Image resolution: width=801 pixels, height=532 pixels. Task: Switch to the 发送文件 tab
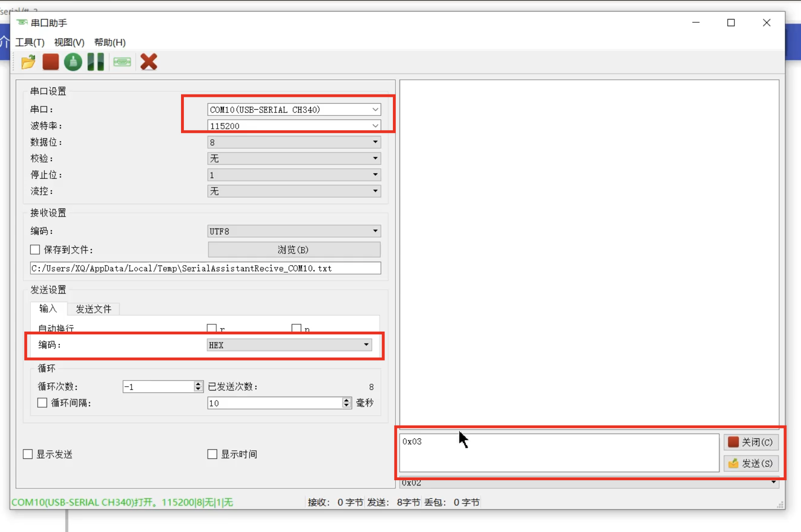94,309
